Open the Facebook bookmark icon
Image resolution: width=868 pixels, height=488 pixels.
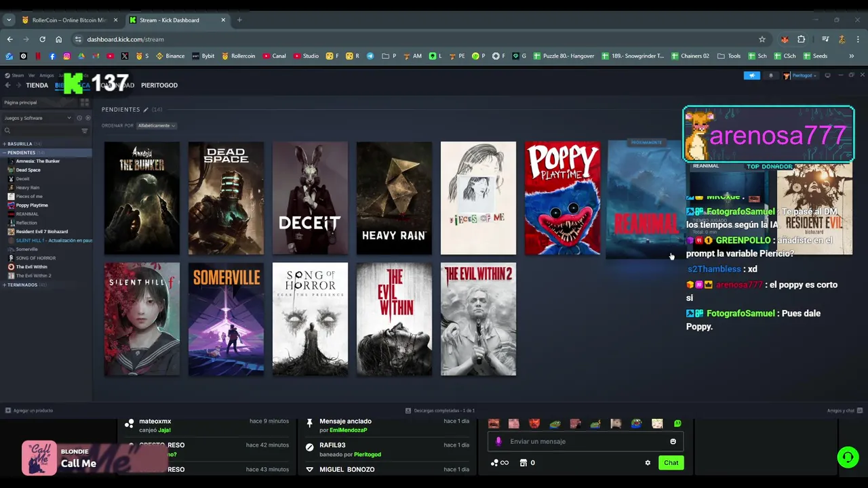[52, 56]
